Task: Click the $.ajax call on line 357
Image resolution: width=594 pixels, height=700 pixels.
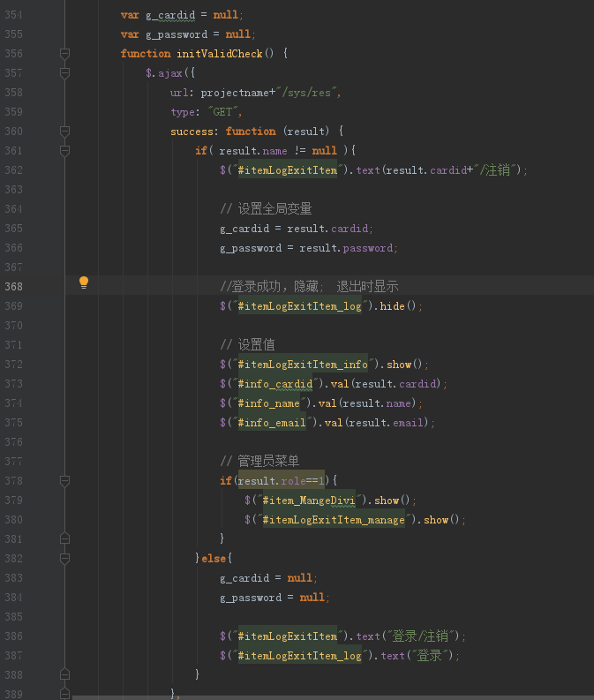Action: [164, 73]
